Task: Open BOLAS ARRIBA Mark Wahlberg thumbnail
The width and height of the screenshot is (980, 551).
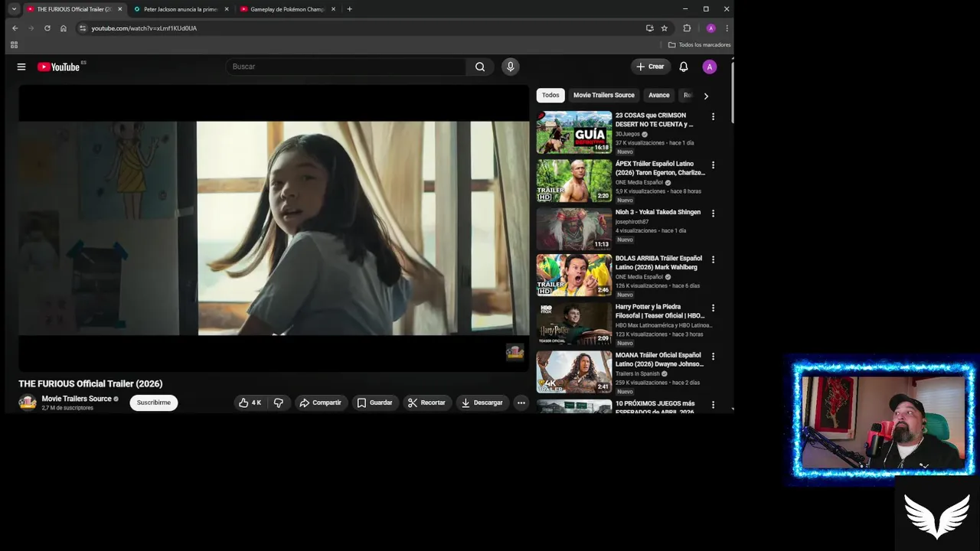Action: [574, 275]
